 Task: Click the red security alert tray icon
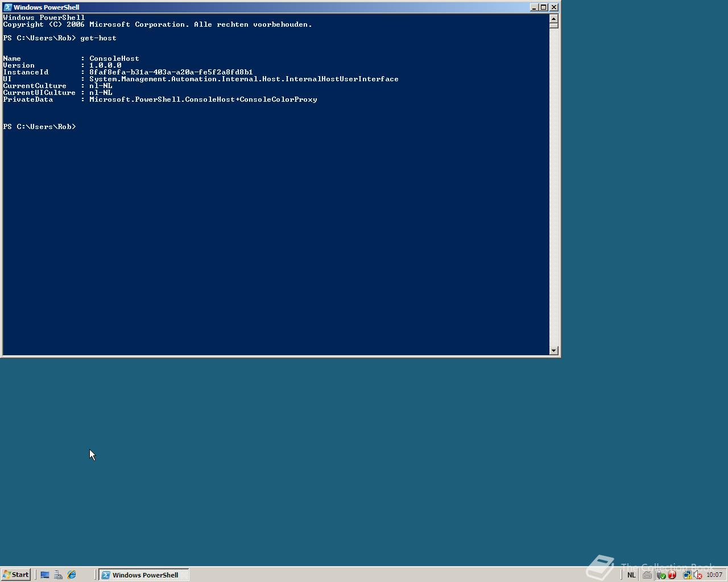(x=672, y=575)
